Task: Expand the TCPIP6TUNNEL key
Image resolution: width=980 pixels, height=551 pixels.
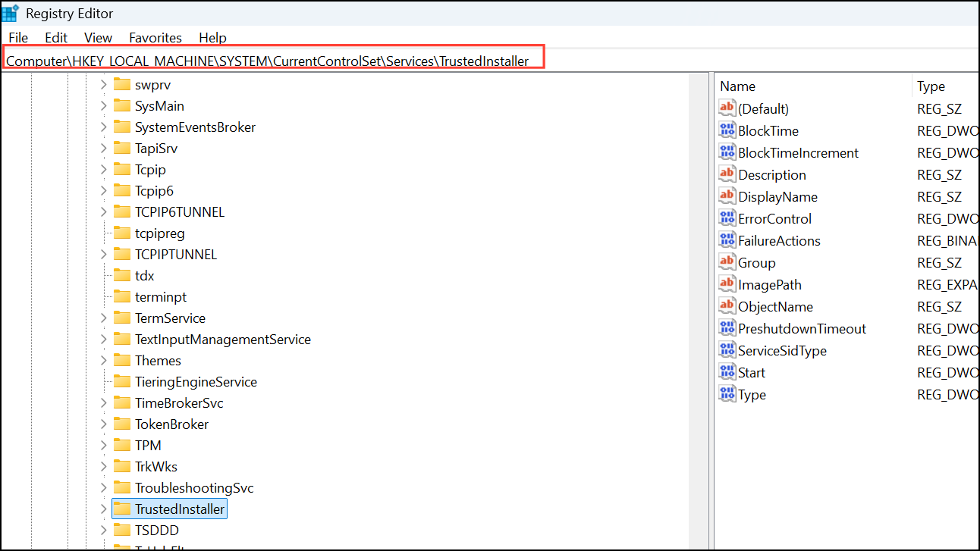Action: [104, 212]
